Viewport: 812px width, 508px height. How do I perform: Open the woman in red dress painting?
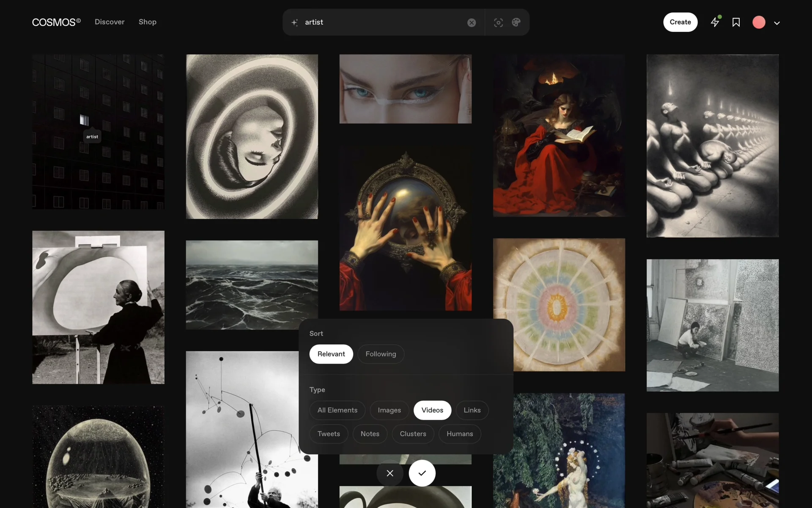tap(559, 135)
